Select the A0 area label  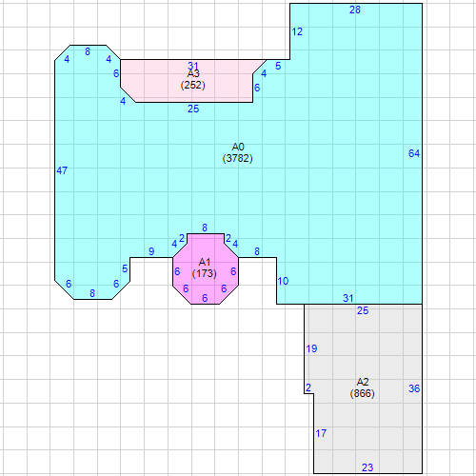(238, 147)
